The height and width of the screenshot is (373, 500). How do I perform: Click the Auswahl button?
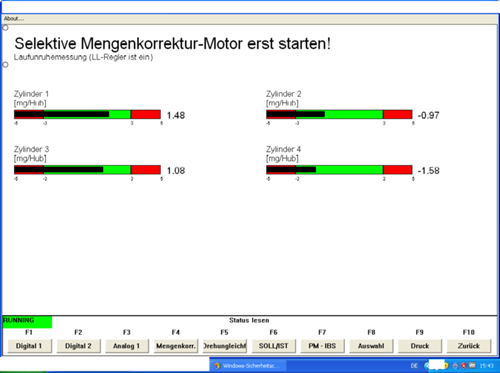pos(371,346)
